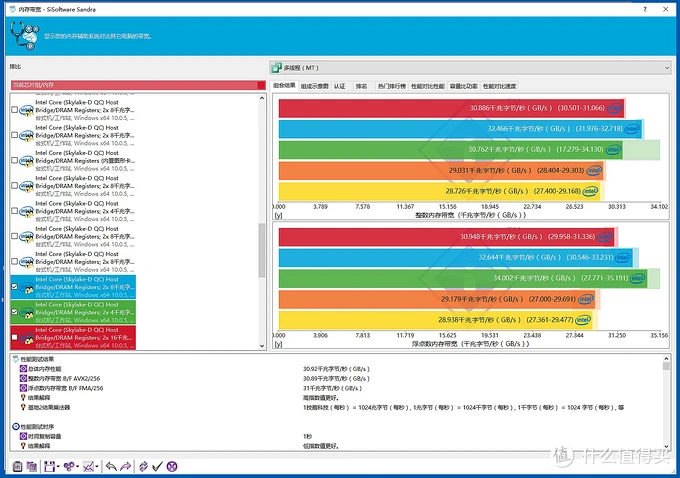This screenshot has width=680, height=478.
Task: Click the undo back arrow icon
Action: point(110,466)
